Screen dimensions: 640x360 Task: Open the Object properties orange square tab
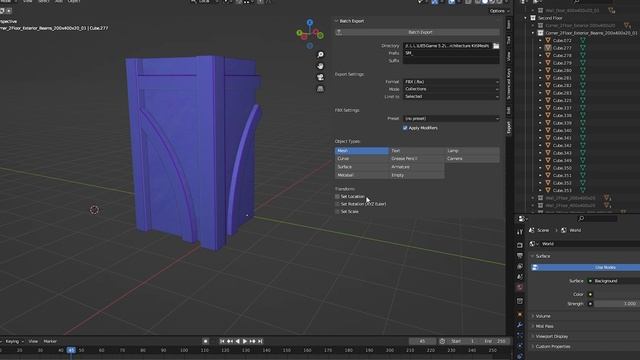tap(520, 314)
